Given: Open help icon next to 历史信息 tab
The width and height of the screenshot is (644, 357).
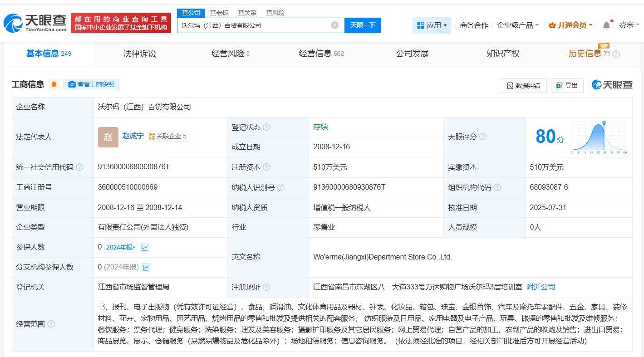Looking at the screenshot, I should coord(616,54).
